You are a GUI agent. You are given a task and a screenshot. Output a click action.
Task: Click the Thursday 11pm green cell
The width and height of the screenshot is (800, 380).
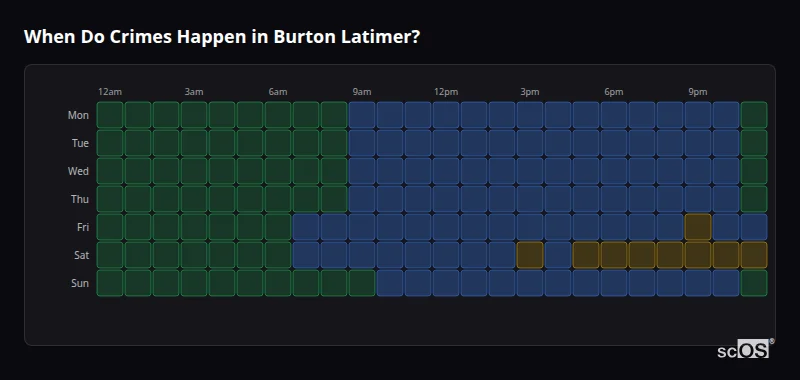point(754,199)
